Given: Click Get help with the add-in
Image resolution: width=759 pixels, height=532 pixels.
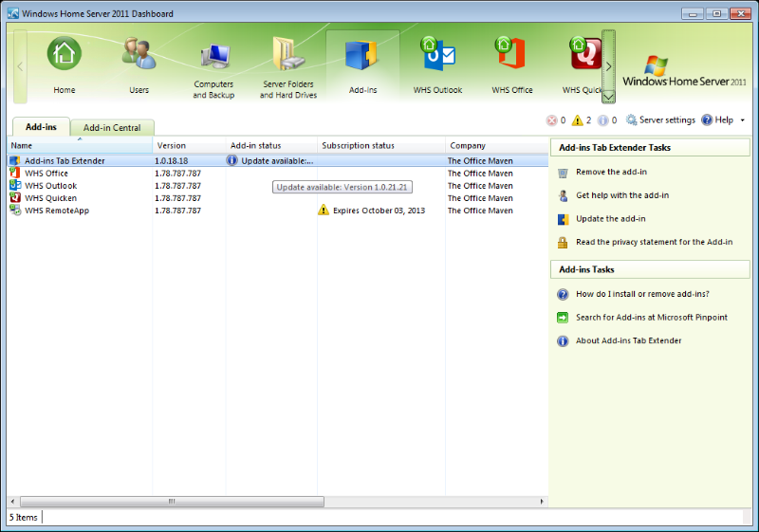Looking at the screenshot, I should point(622,195).
